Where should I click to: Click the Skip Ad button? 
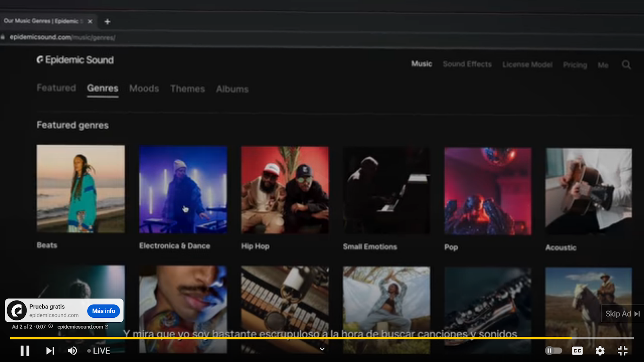(x=622, y=314)
